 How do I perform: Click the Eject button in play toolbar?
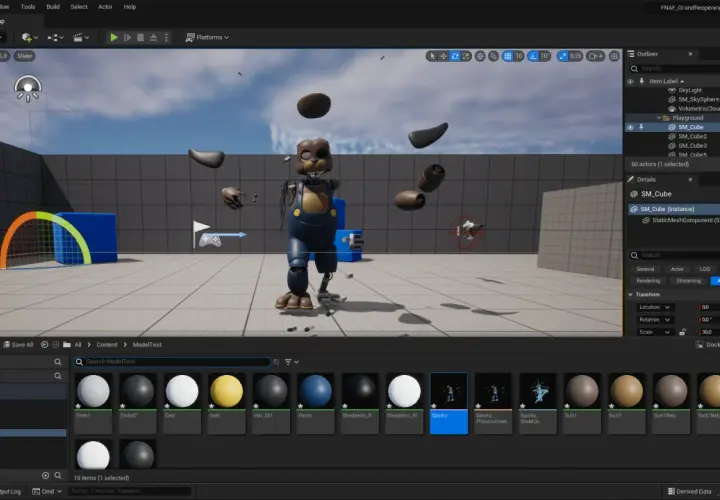pyautogui.click(x=153, y=37)
